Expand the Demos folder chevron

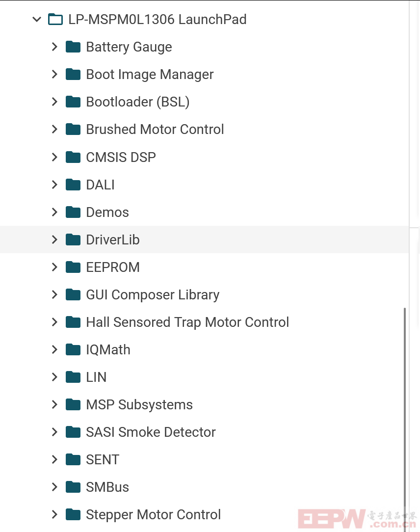tap(54, 212)
